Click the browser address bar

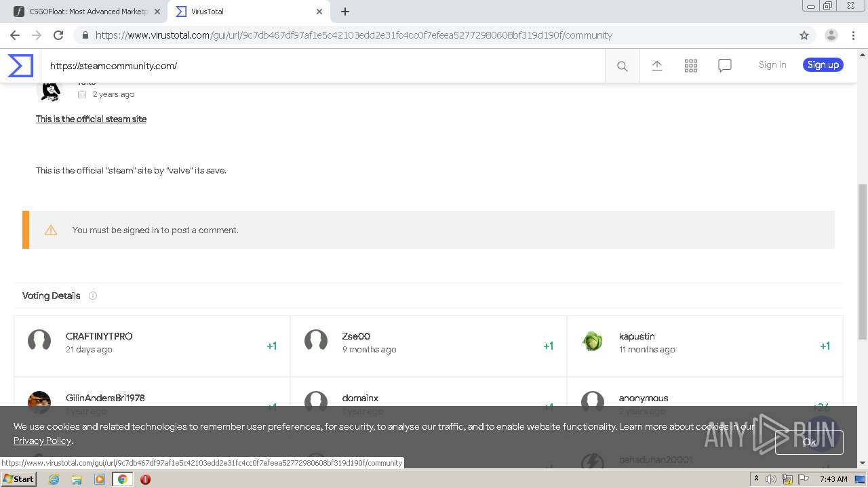(434, 35)
